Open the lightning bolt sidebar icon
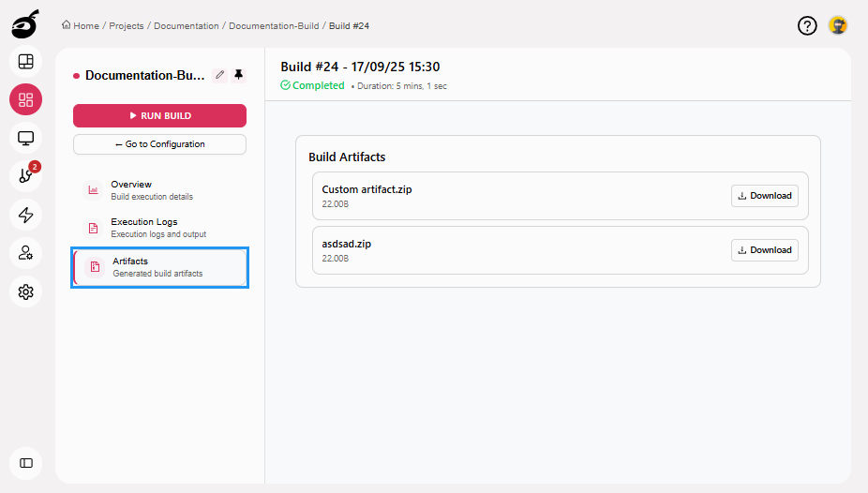The image size is (868, 493). click(x=25, y=215)
